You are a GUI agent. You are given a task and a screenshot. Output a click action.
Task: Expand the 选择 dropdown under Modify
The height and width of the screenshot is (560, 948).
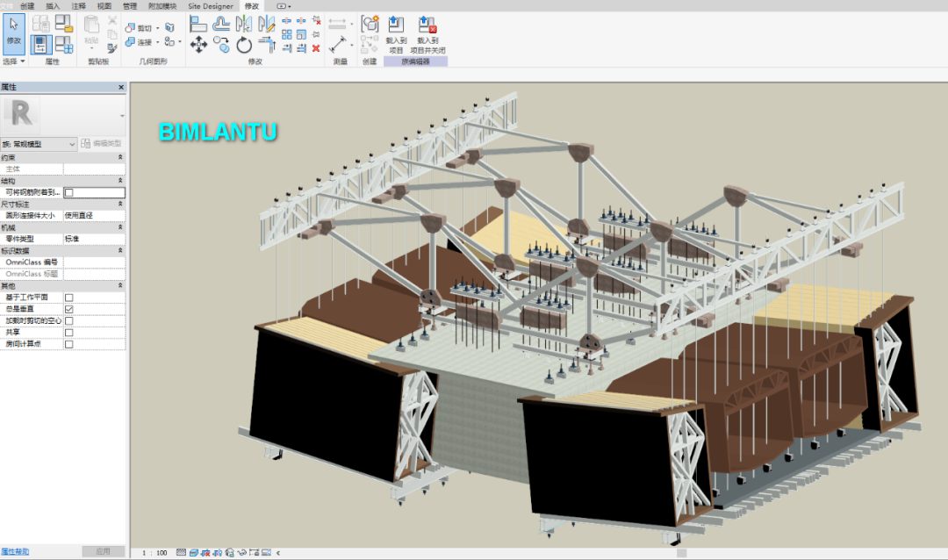click(13, 61)
